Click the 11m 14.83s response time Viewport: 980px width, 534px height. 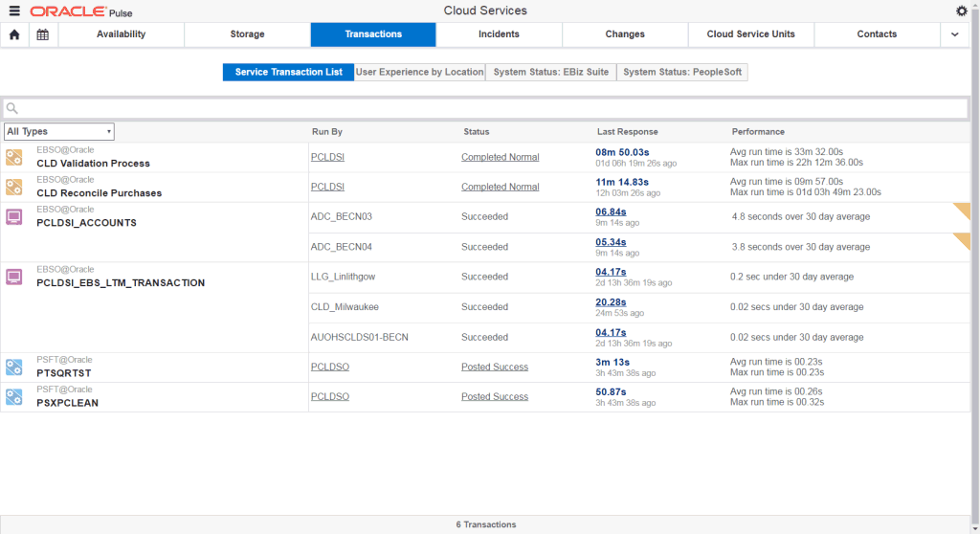(x=622, y=182)
